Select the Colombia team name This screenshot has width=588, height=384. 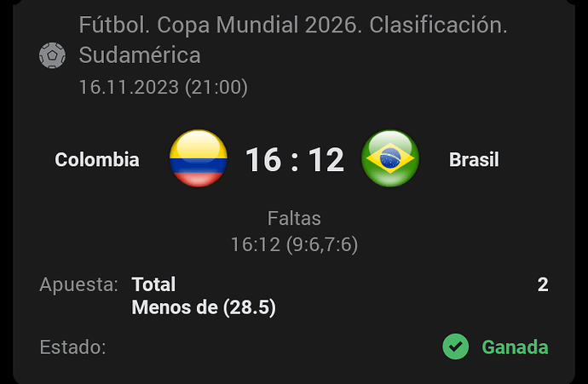(97, 159)
